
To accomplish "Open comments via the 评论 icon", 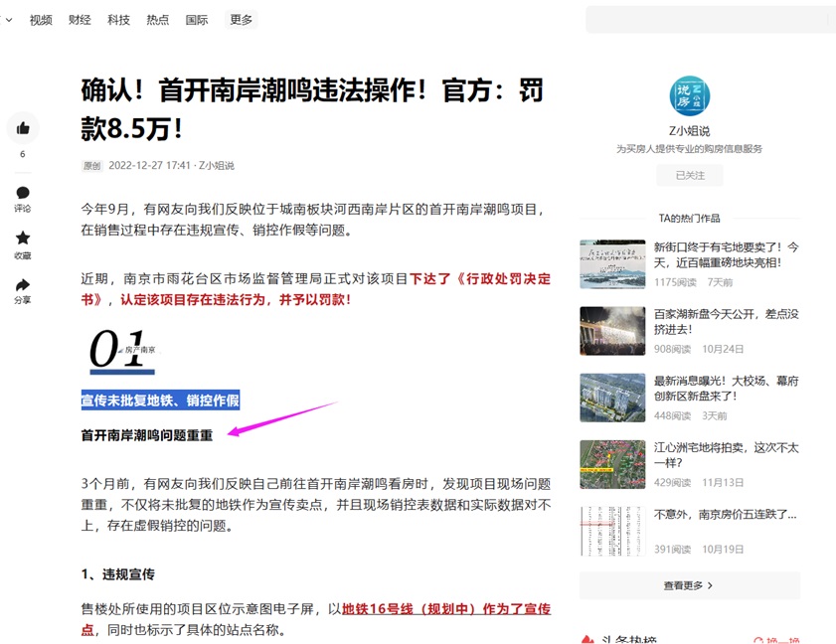I will point(23,193).
